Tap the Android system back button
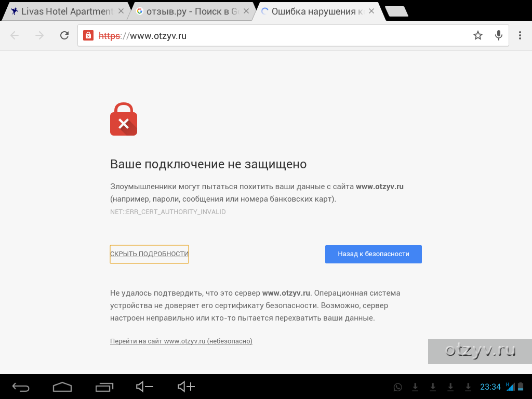This screenshot has height=399, width=532. (21, 387)
